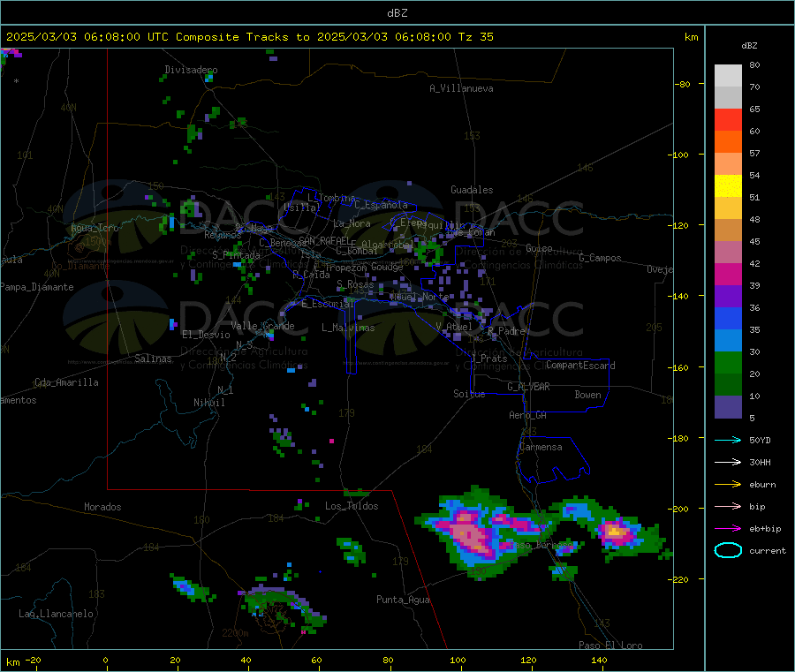Select the dark blue 35 dBZ legend color
Viewport: 795px width, 672px height.
coord(728,318)
